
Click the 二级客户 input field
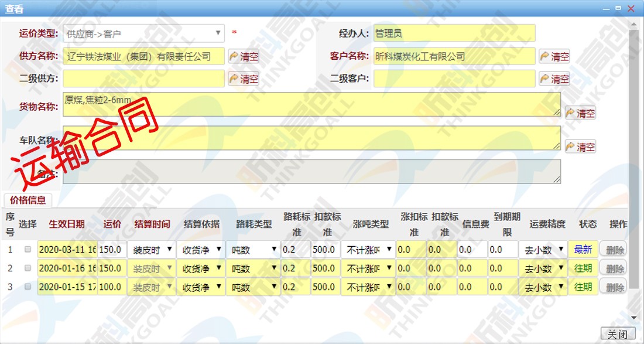point(455,79)
